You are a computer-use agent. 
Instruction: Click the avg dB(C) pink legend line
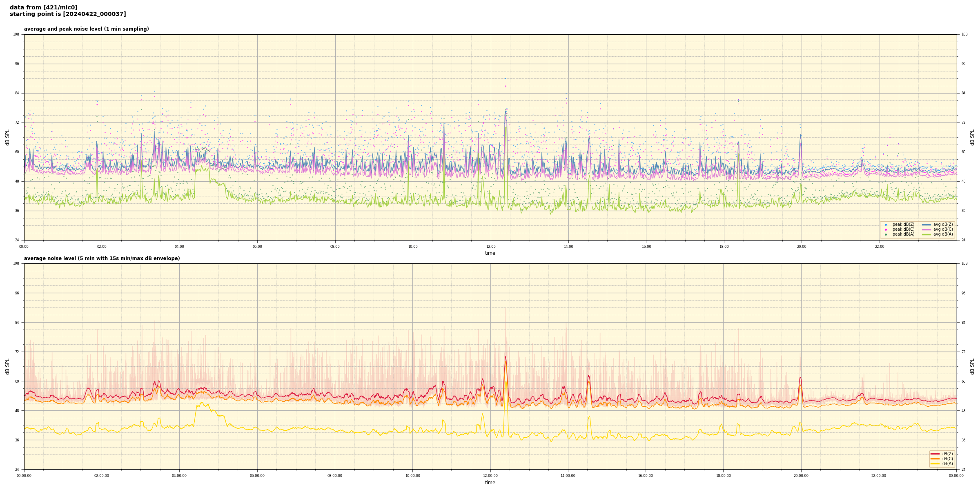coord(926,229)
